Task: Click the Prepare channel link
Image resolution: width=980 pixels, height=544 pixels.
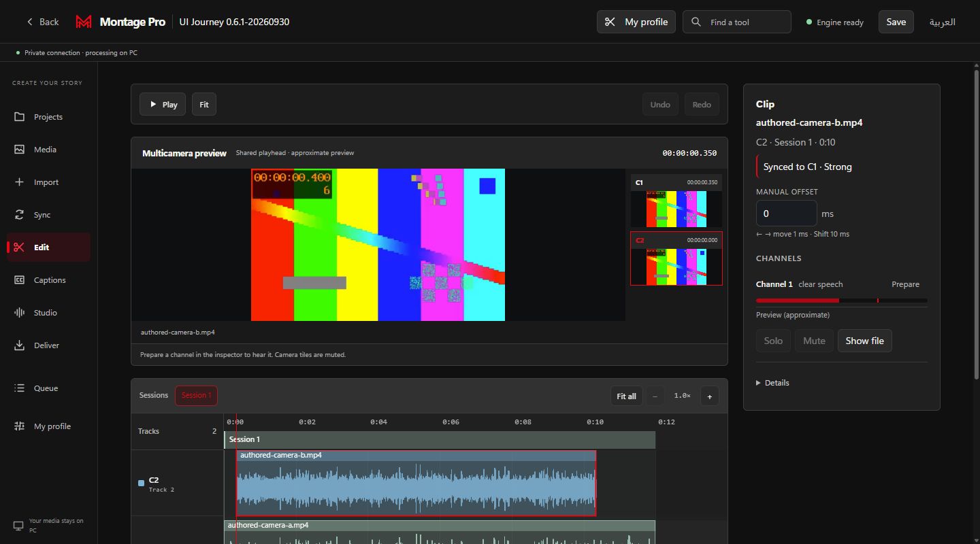Action: (905, 284)
